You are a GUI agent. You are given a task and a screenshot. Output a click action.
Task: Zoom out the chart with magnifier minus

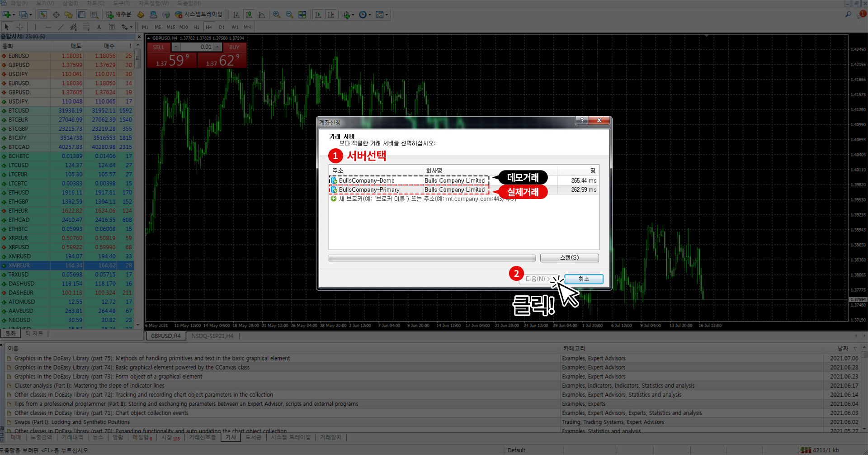tap(289, 14)
